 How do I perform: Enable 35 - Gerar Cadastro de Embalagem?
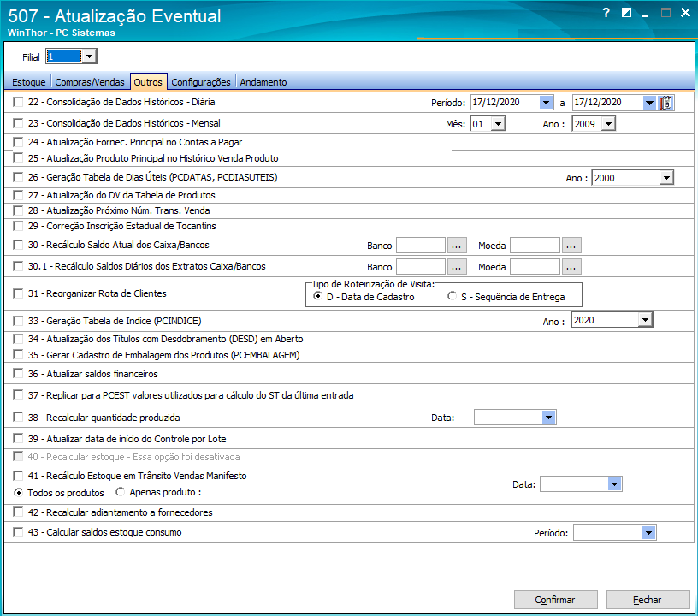pyautogui.click(x=18, y=355)
